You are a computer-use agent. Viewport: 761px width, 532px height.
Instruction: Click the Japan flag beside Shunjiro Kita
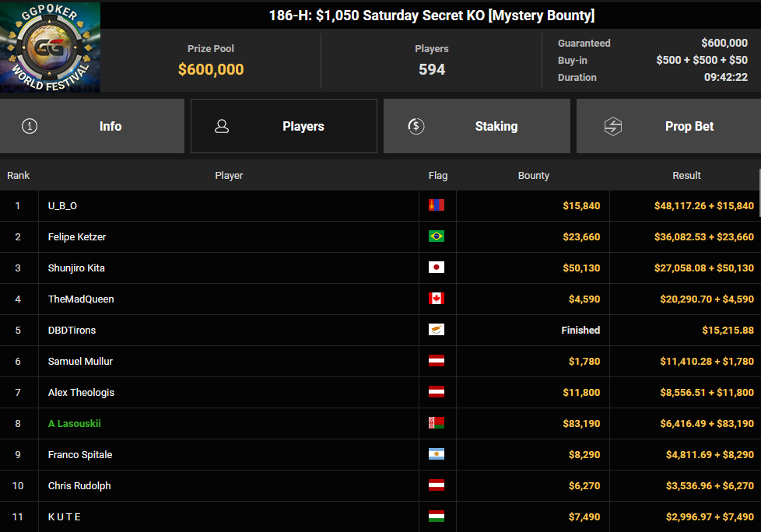437,268
